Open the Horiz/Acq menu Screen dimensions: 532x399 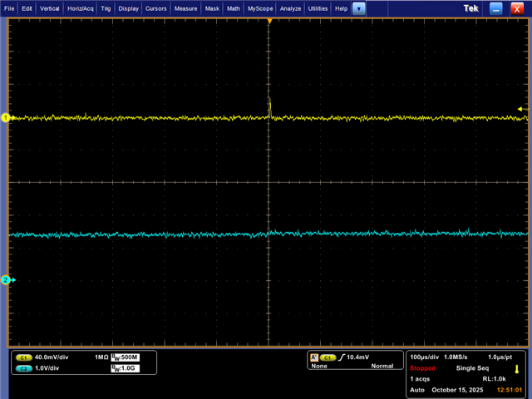pyautogui.click(x=81, y=8)
